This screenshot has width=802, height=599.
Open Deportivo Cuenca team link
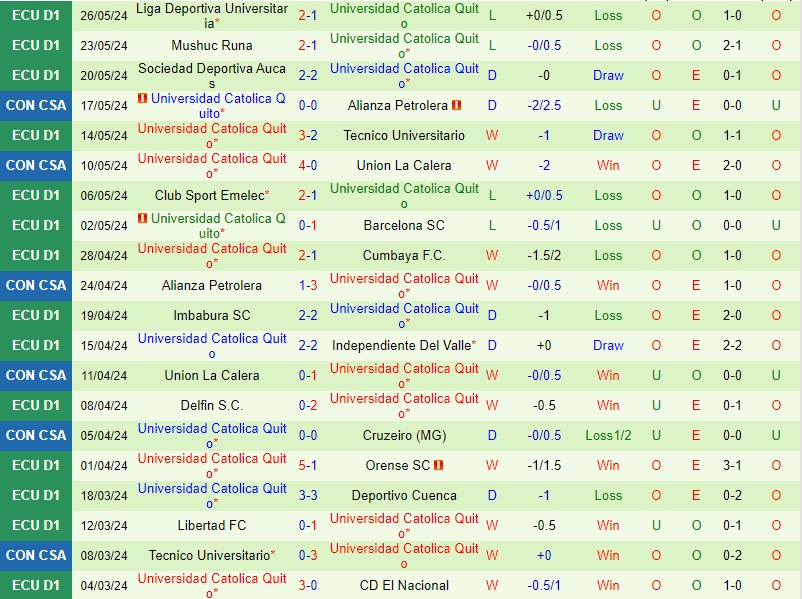[x=404, y=496]
